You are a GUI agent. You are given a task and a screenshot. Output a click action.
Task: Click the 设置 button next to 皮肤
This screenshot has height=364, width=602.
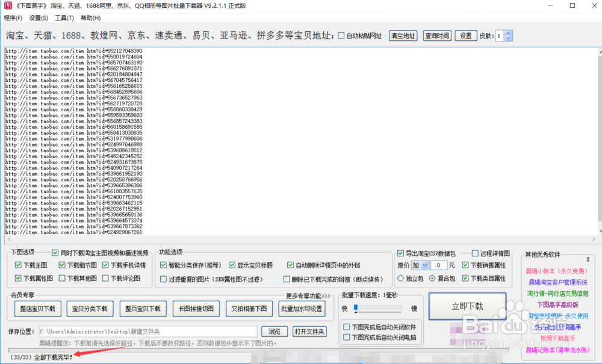466,35
